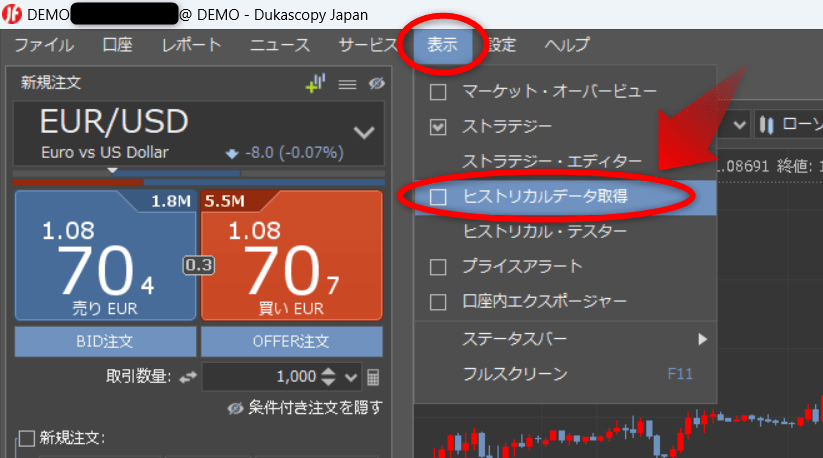Image resolution: width=823 pixels, height=458 pixels.
Task: Click the candlestick chart type icon
Action: (767, 125)
